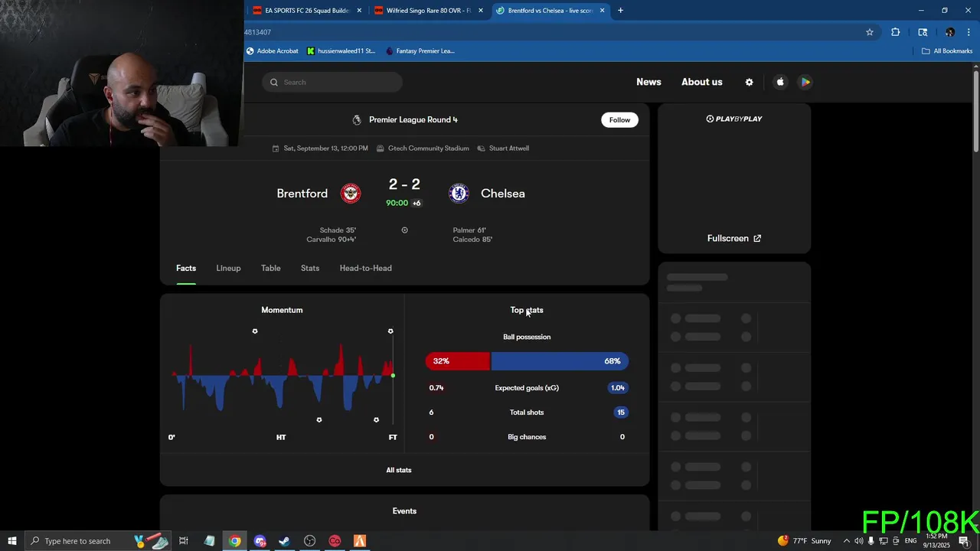Open Steam from the taskbar

point(284,541)
